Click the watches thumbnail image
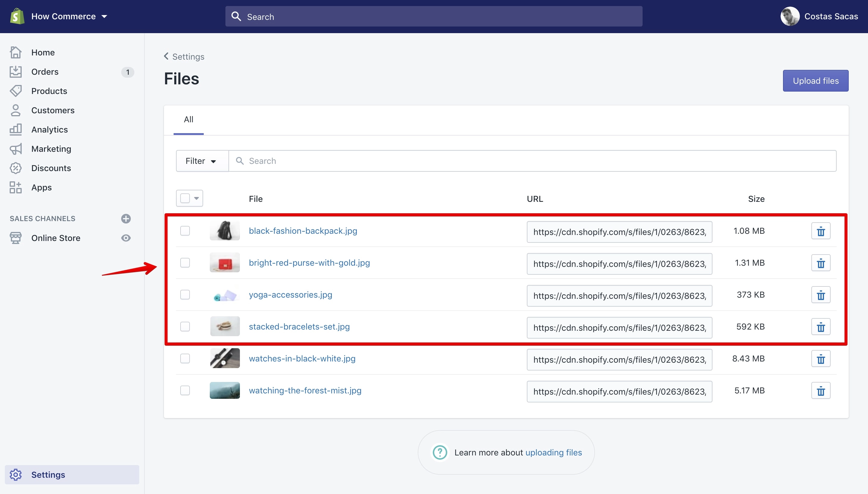Image resolution: width=868 pixels, height=494 pixels. point(225,358)
